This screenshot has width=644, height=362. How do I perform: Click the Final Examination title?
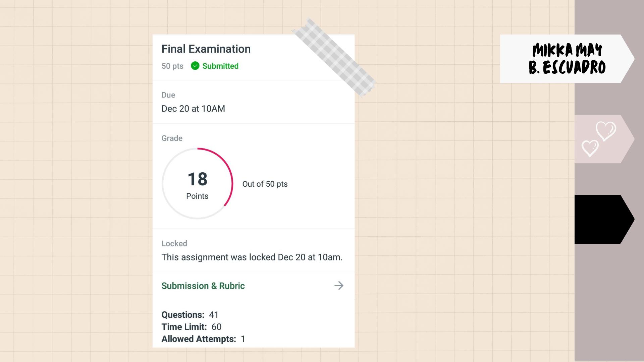tap(206, 49)
